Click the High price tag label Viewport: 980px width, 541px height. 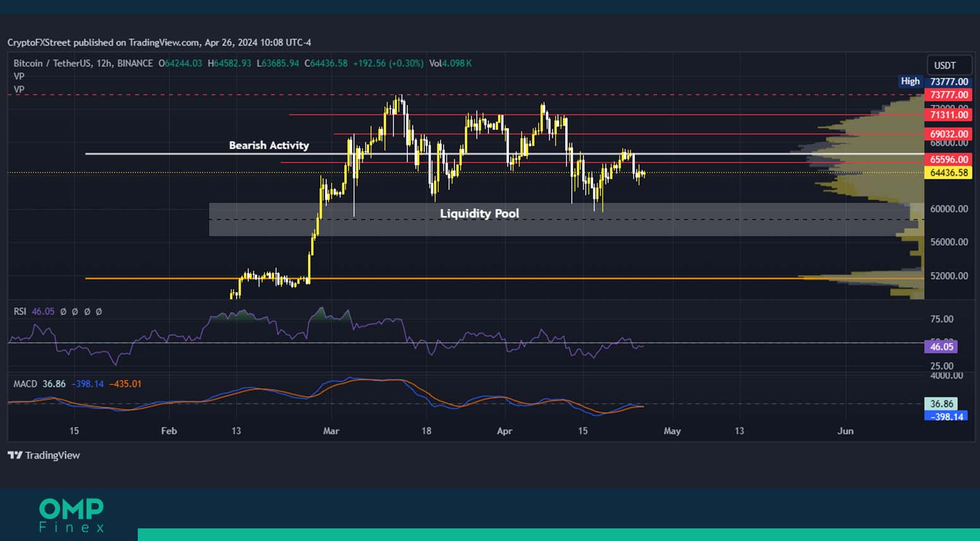[910, 82]
